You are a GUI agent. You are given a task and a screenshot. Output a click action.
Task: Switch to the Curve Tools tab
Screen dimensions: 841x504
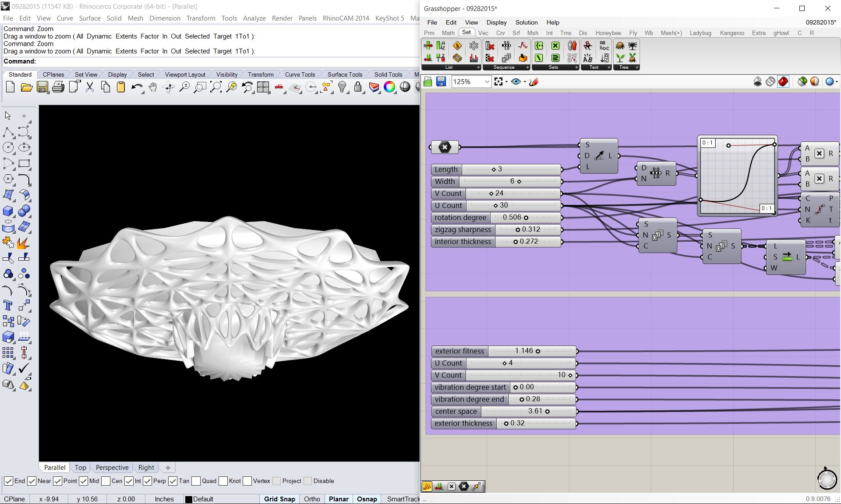300,74
